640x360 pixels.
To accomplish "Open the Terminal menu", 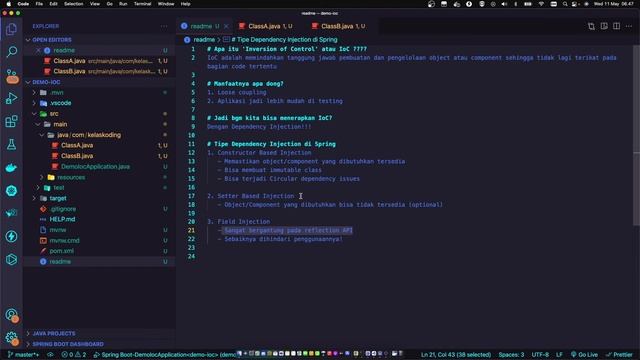I will tap(142, 4).
